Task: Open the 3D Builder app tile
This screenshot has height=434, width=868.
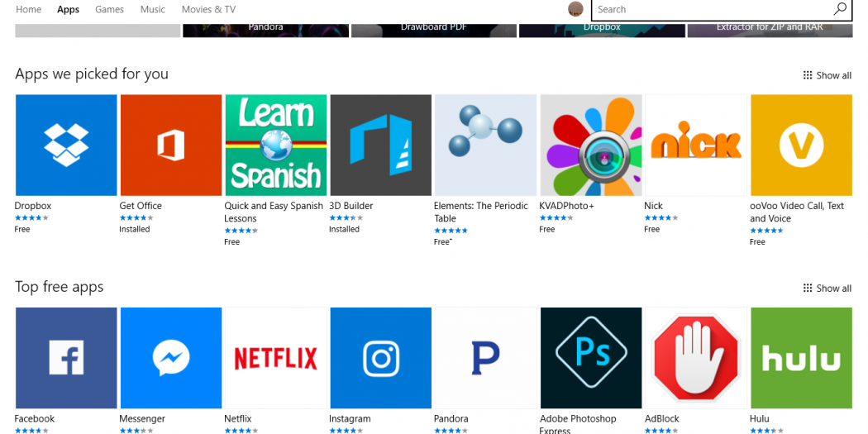Action: [x=381, y=145]
